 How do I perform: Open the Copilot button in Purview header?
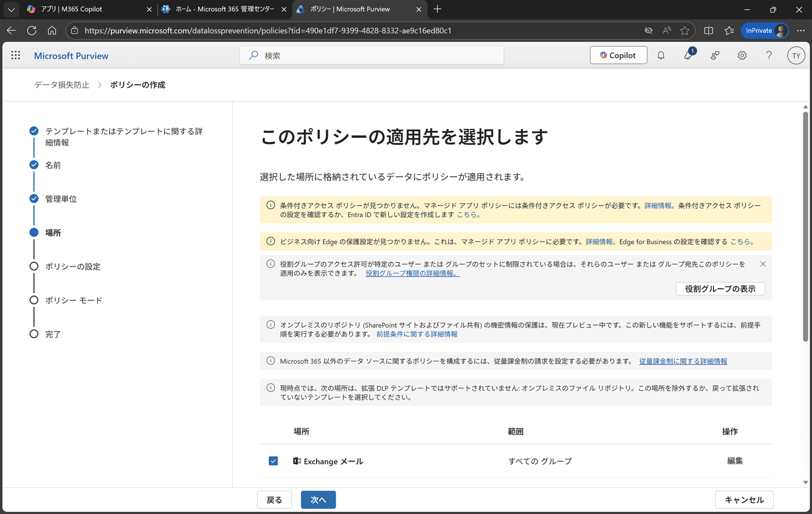(x=618, y=55)
